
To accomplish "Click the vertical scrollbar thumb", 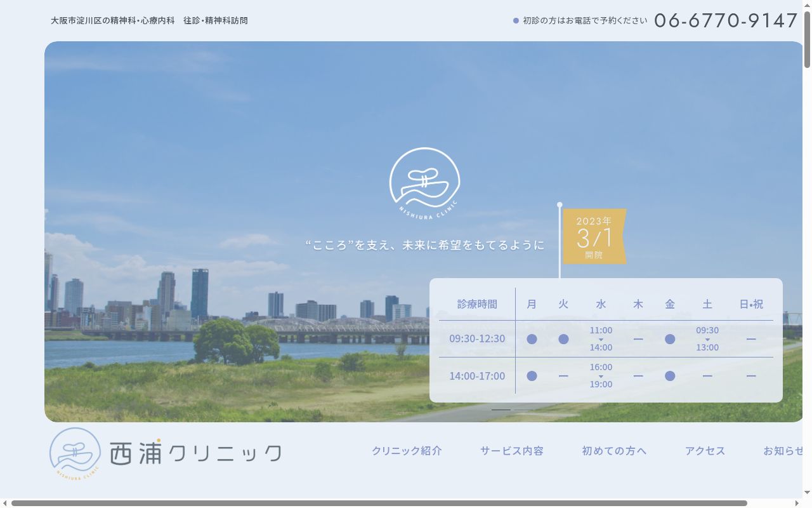I will point(807,39).
